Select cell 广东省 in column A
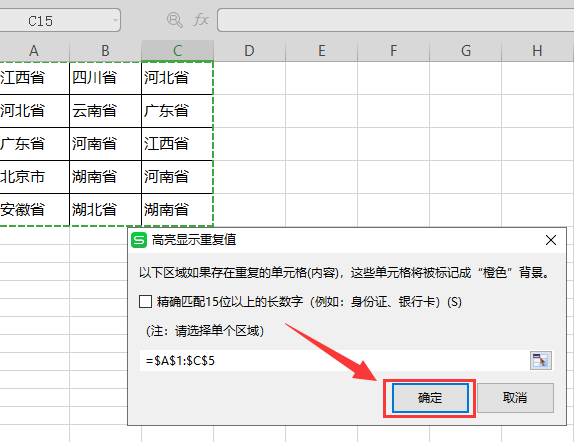The height and width of the screenshot is (442, 574). [34, 144]
